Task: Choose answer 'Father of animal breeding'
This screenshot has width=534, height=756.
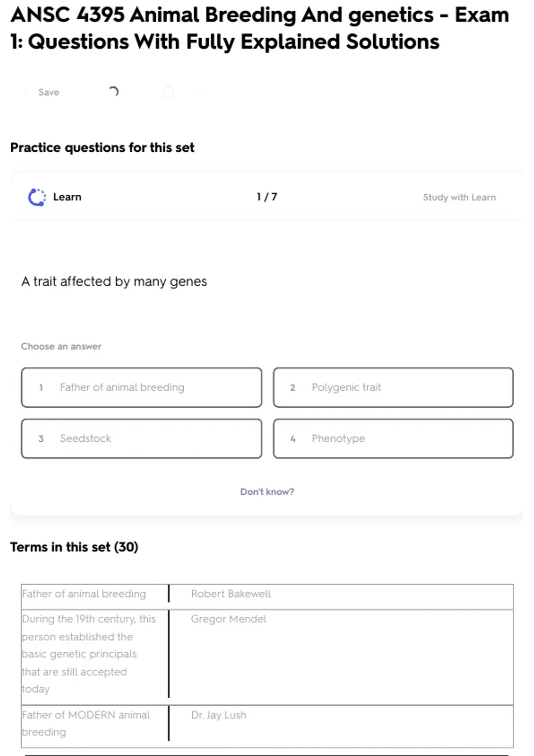Action: tap(142, 387)
